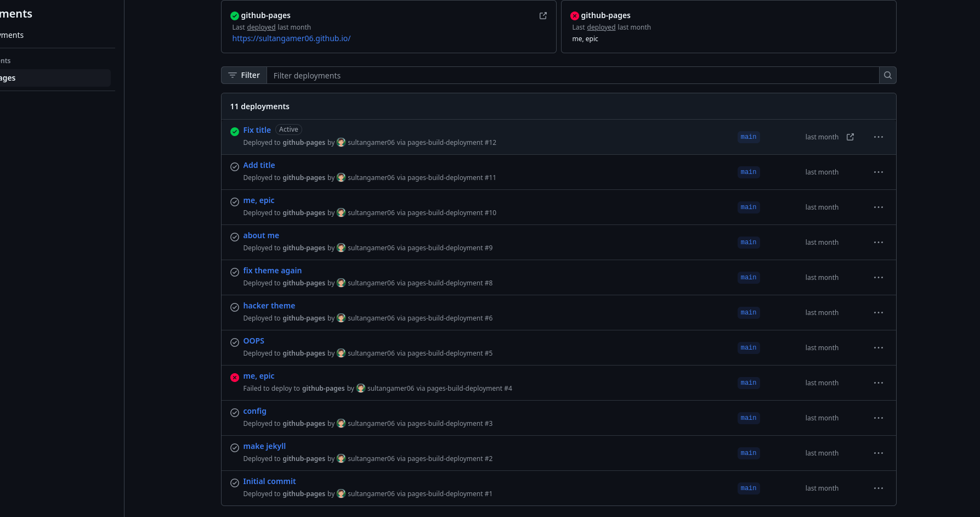Expand the options menu for make jekyll
The height and width of the screenshot is (517, 980).
pyautogui.click(x=878, y=453)
